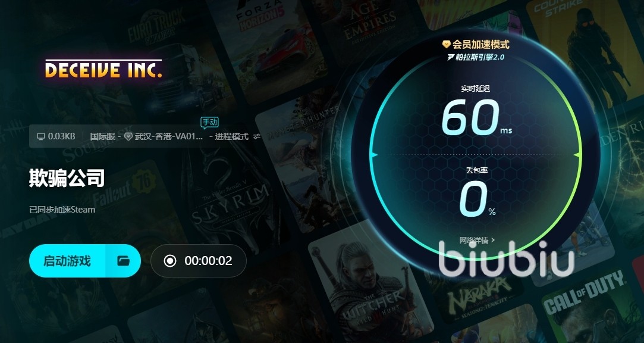Click the node shield icon before 武汉-香港
644x343 pixels.
128,136
